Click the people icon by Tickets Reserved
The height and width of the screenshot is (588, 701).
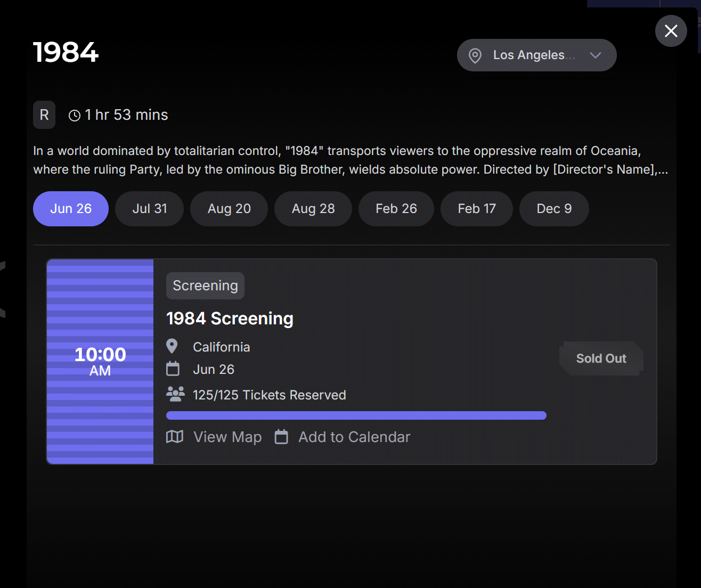(175, 394)
